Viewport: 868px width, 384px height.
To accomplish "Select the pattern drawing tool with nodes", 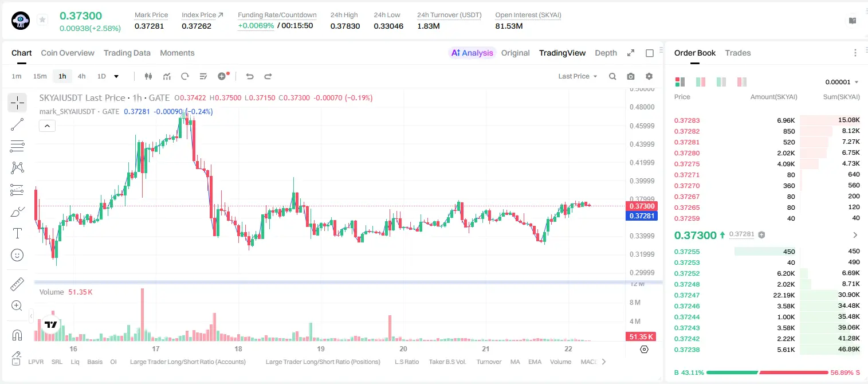I will click(17, 168).
